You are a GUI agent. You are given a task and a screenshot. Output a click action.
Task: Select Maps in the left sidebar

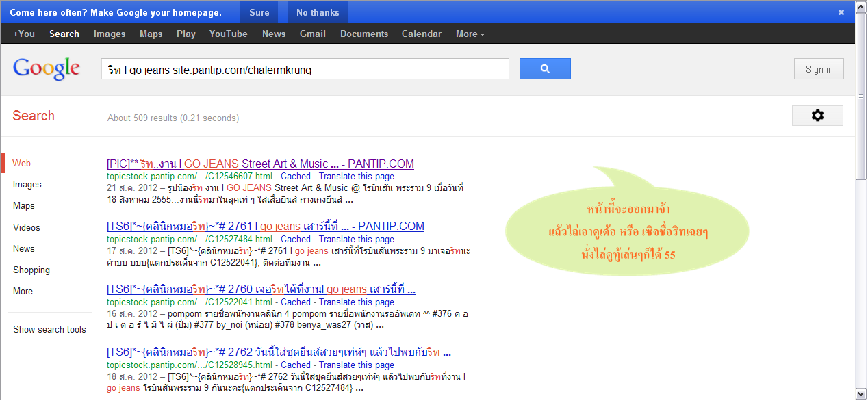(24, 205)
